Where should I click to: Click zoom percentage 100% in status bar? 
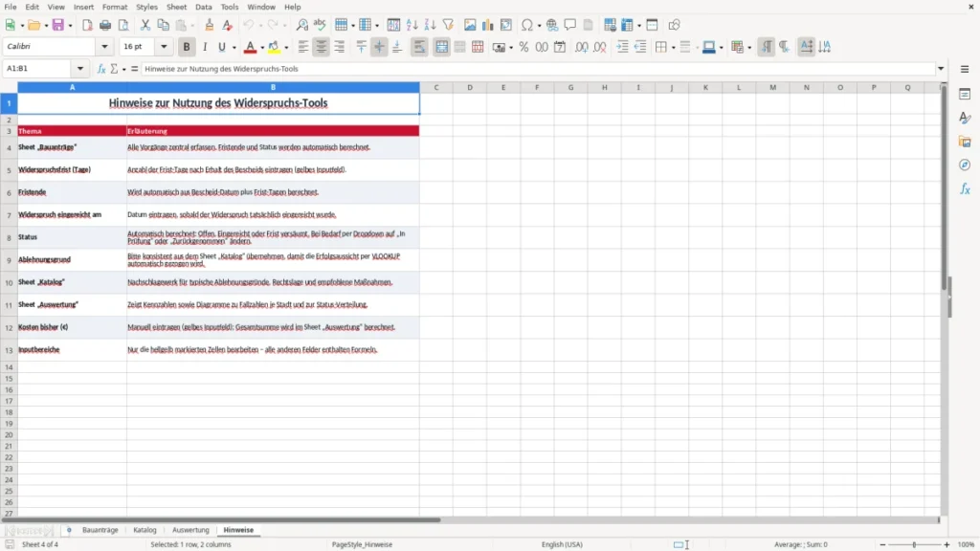point(967,544)
